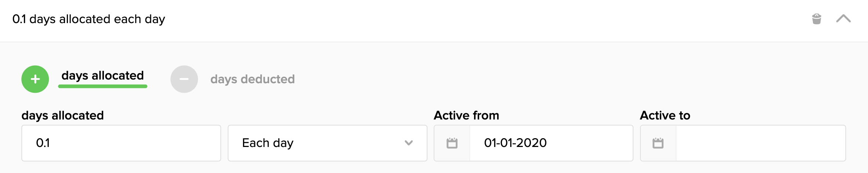Click the green plus circle icon
The image size is (868, 173).
click(x=35, y=79)
